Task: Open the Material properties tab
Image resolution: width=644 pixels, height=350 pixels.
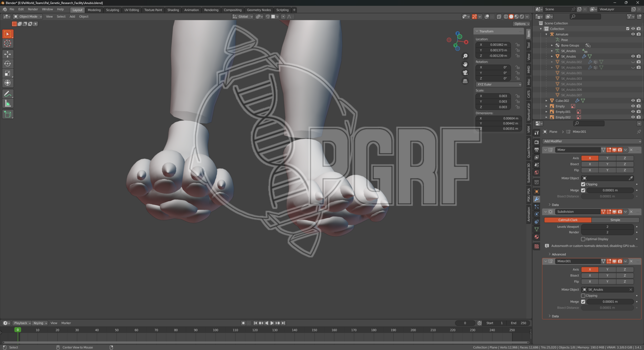Action: pos(537,237)
